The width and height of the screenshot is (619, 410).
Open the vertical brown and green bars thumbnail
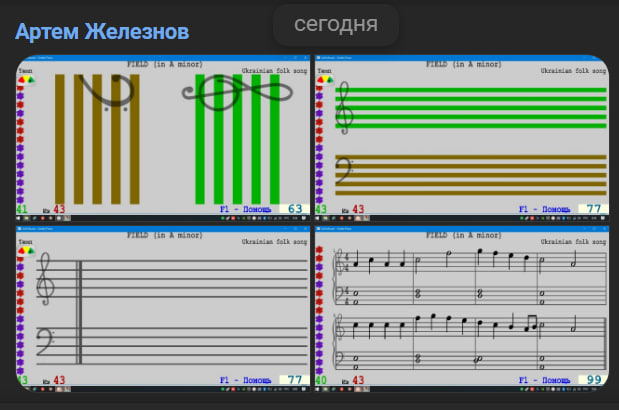click(163, 137)
